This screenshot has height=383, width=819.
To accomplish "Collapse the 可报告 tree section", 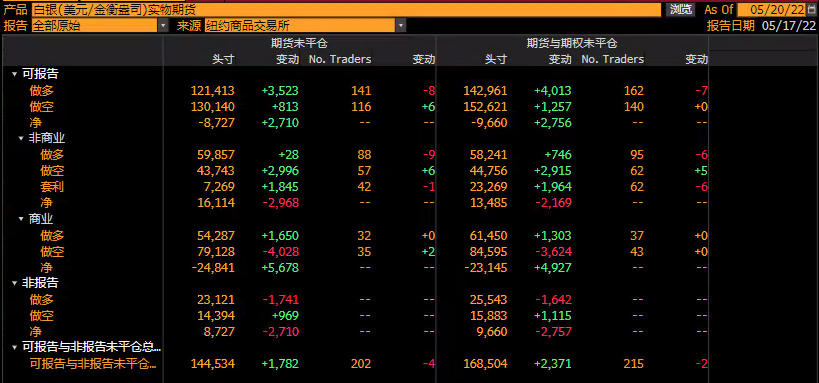I will point(14,75).
